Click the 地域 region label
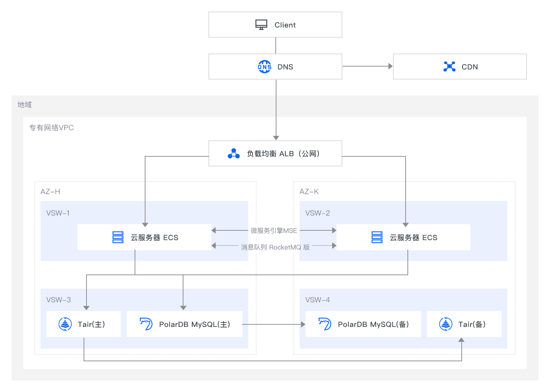550x392 pixels. click(x=25, y=105)
